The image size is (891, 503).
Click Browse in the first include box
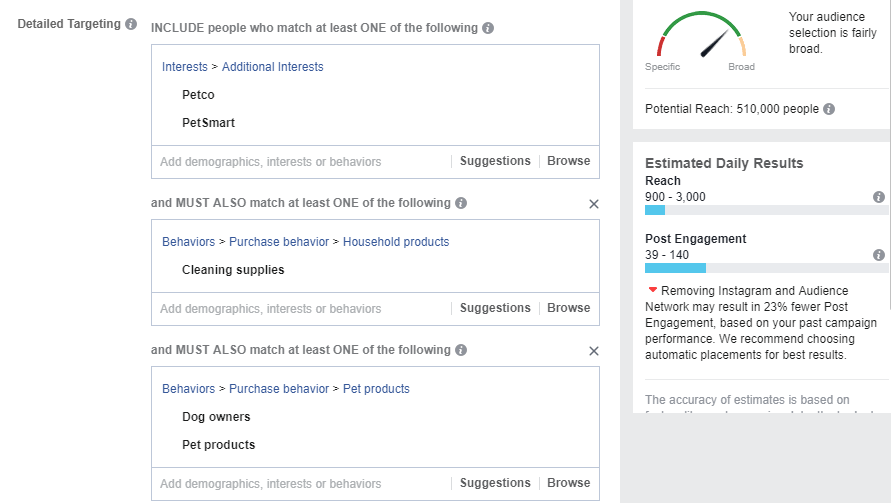pyautogui.click(x=568, y=161)
